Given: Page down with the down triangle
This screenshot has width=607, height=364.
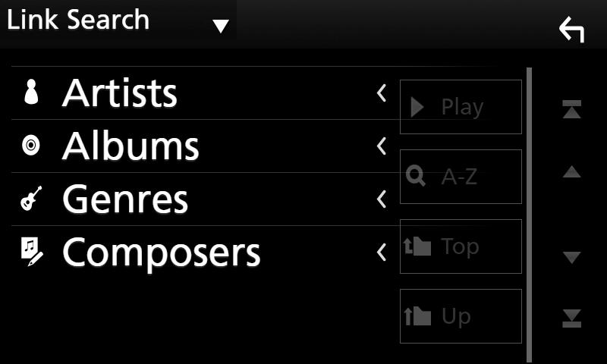Looking at the screenshot, I should pos(572,257).
